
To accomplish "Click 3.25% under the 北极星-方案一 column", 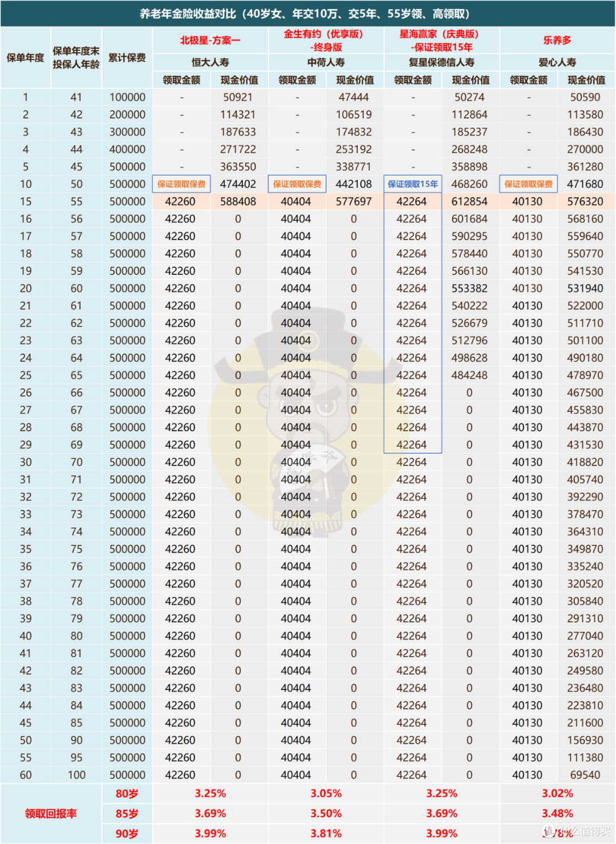I will (x=210, y=794).
